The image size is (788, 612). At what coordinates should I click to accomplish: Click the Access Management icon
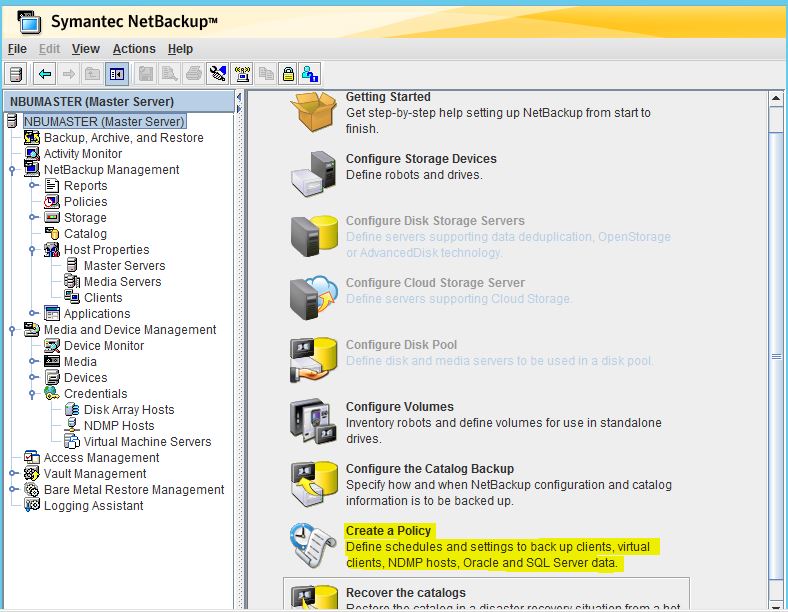coord(32,457)
